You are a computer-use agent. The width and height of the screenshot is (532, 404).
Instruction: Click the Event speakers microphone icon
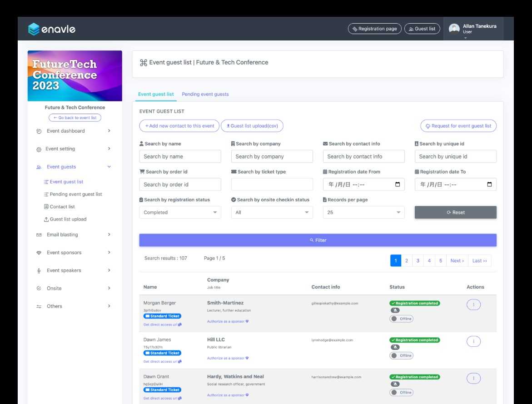(39, 271)
